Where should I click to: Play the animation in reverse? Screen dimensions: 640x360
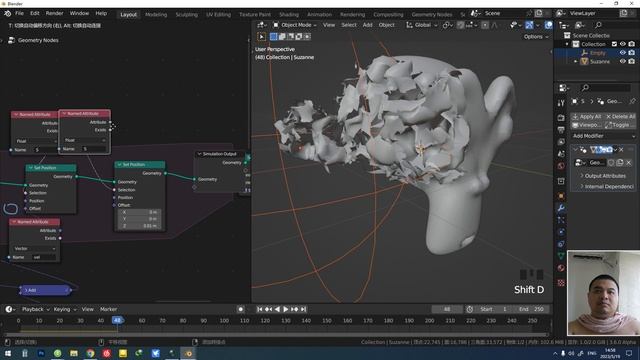(277, 309)
